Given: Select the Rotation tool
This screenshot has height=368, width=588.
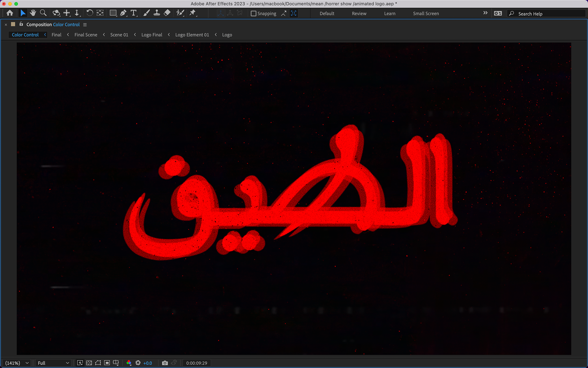Looking at the screenshot, I should (89, 13).
